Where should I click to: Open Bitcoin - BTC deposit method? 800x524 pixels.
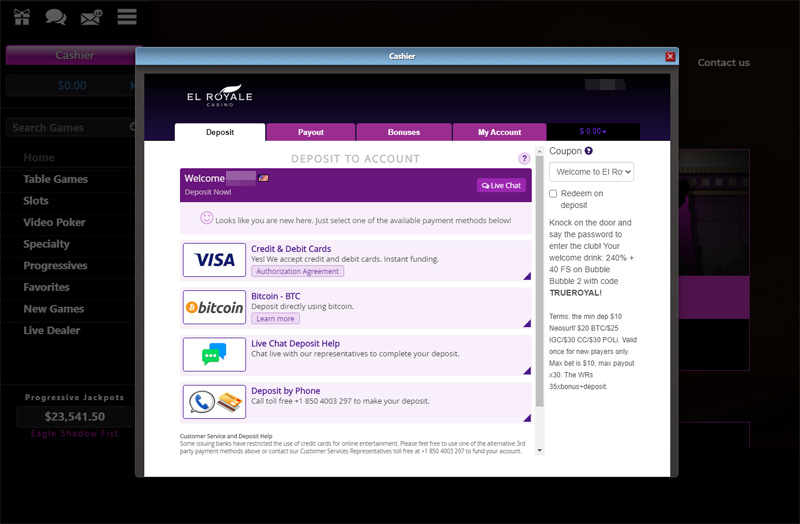pyautogui.click(x=356, y=308)
